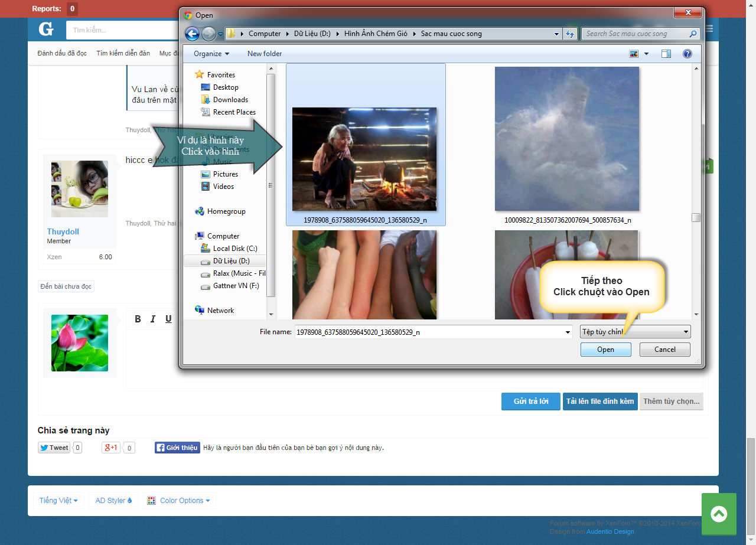Image resolution: width=756 pixels, height=545 pixels.
Task: Select the cloud image thumbnail
Action: pyautogui.click(x=567, y=139)
